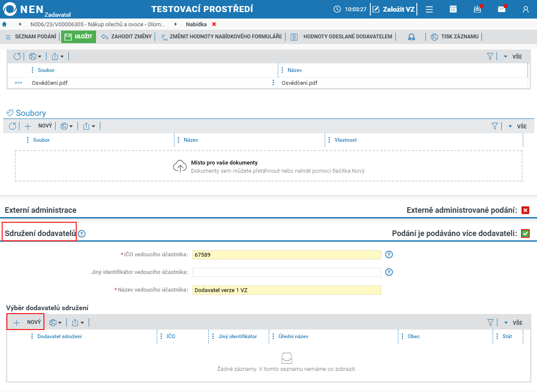Screen dimensions: 537x392
Task: Open HODNOTY ODESLANÉ DODAVATELEM
Action: pyautogui.click(x=341, y=37)
